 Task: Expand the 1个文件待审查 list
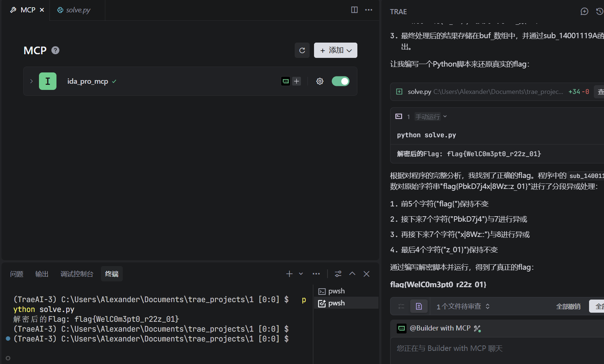pos(463,306)
